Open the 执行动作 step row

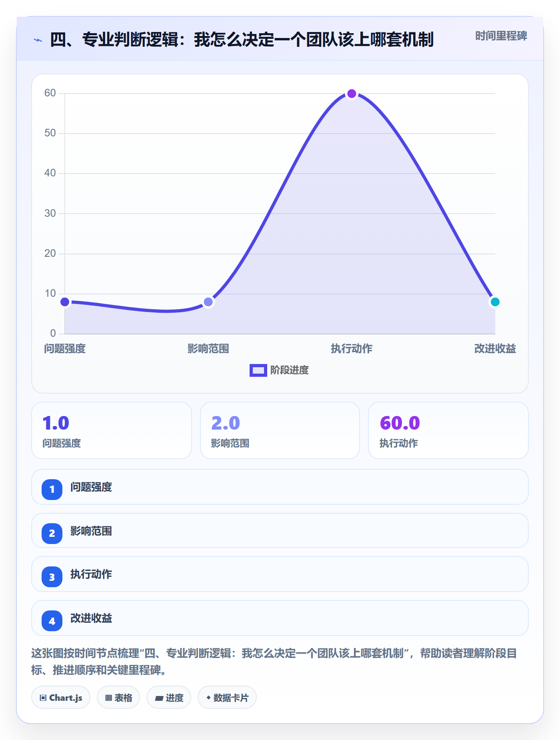coord(280,574)
